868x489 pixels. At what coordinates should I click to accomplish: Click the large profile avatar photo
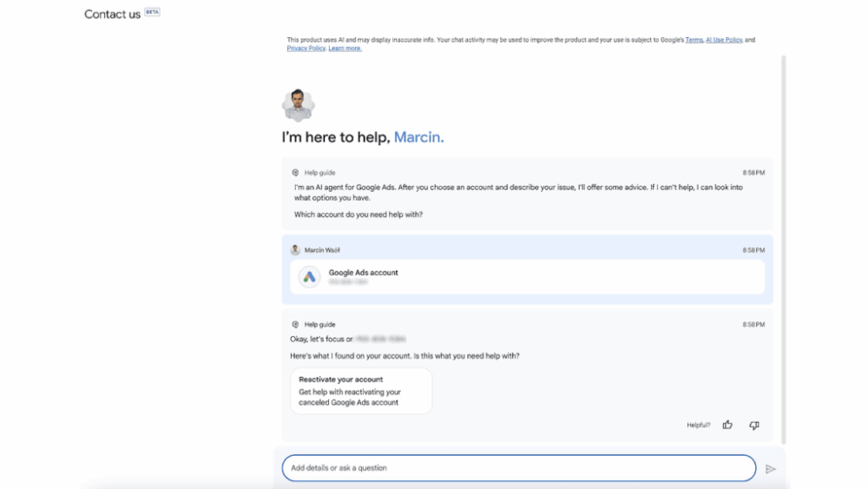pos(298,105)
